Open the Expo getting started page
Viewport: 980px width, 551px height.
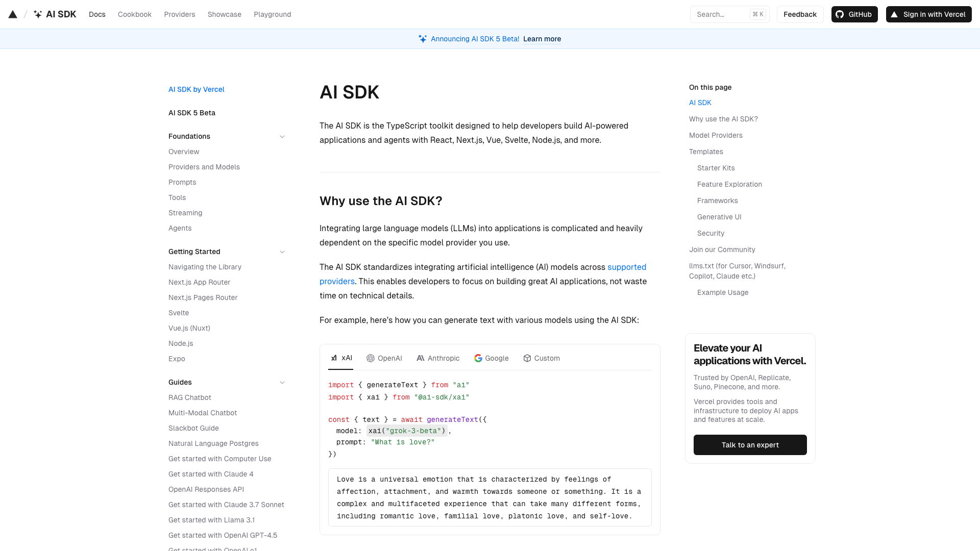click(177, 359)
